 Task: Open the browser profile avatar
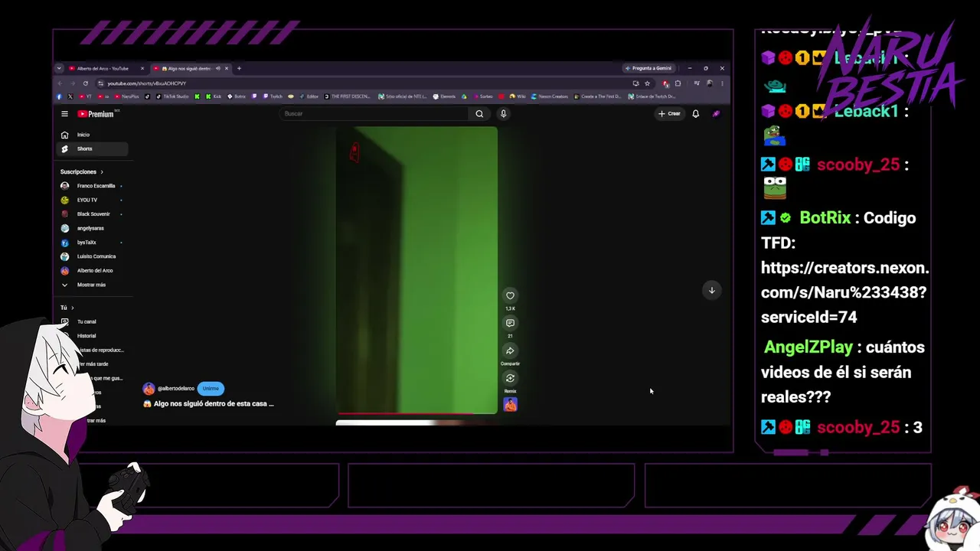point(710,83)
